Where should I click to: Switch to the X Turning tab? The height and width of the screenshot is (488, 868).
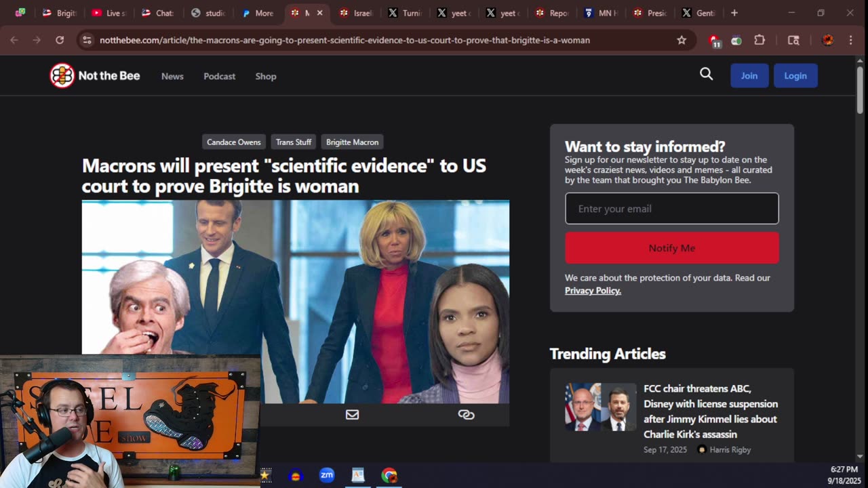click(x=405, y=13)
